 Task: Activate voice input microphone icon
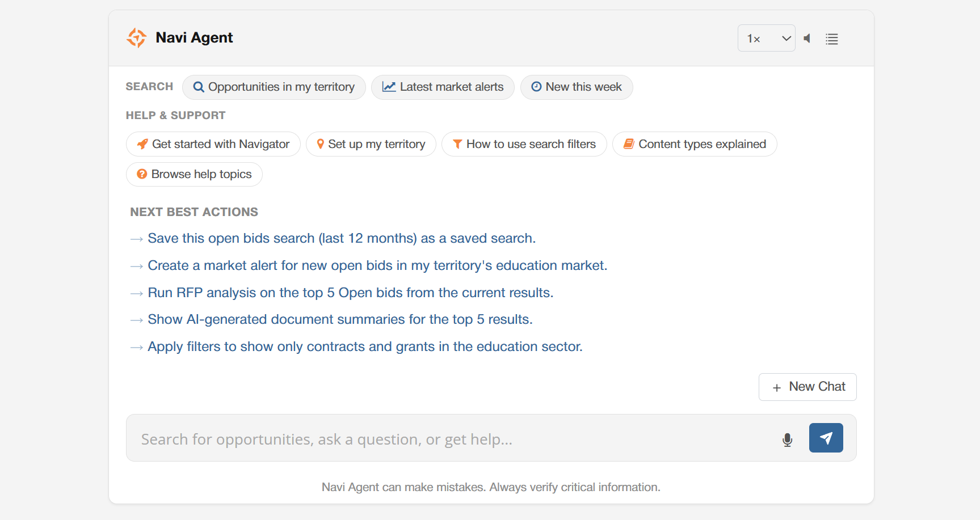click(787, 440)
